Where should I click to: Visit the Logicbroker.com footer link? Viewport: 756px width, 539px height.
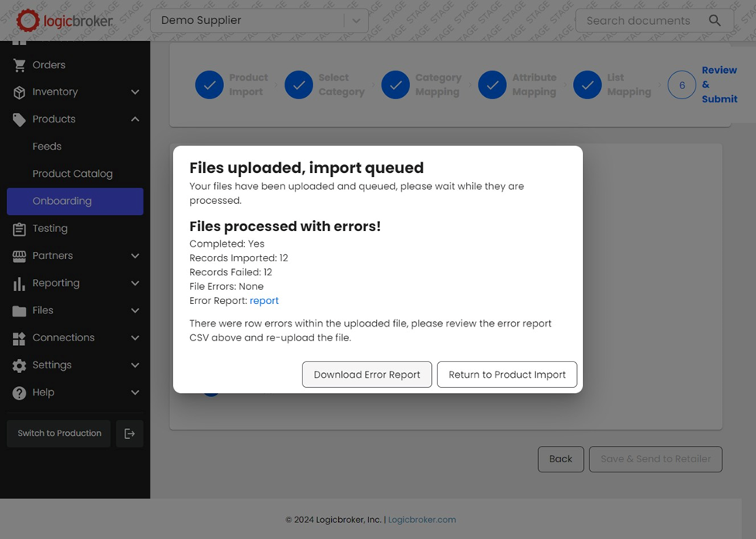(422, 520)
